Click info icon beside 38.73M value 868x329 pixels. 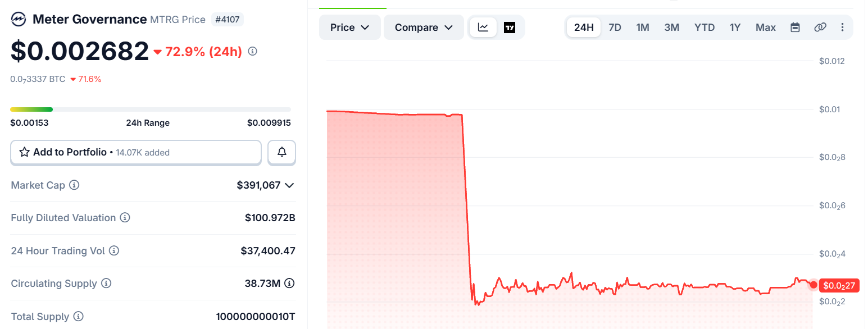(289, 284)
